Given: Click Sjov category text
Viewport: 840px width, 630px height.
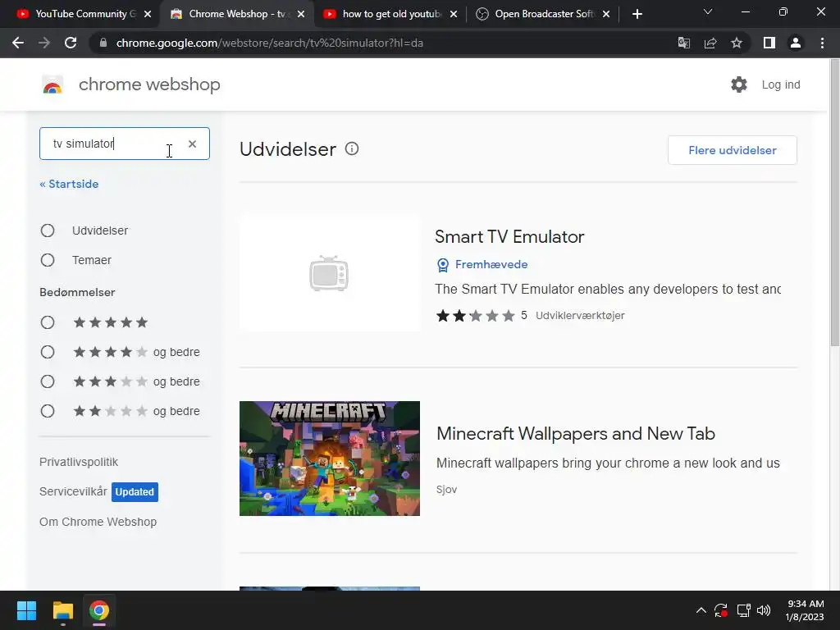Looking at the screenshot, I should click(446, 489).
